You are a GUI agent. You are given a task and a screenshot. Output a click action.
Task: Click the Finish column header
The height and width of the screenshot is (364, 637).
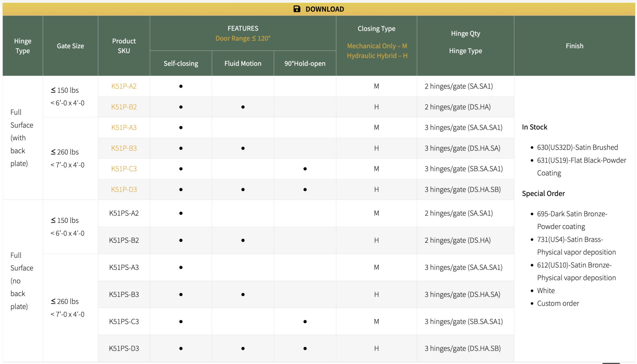pos(574,46)
